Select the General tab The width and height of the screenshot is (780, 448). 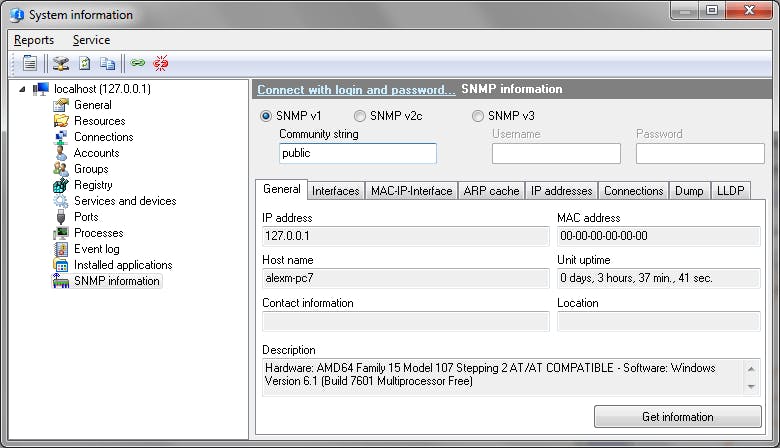282,189
